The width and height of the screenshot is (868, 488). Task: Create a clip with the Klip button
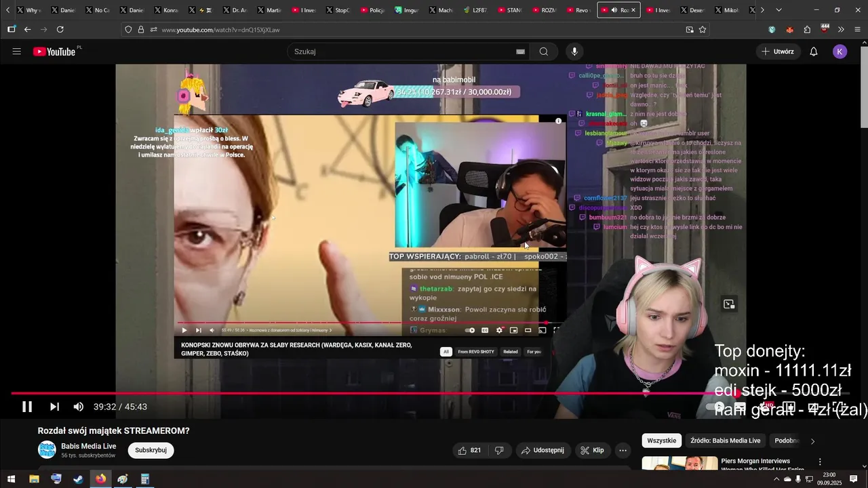[x=591, y=450]
